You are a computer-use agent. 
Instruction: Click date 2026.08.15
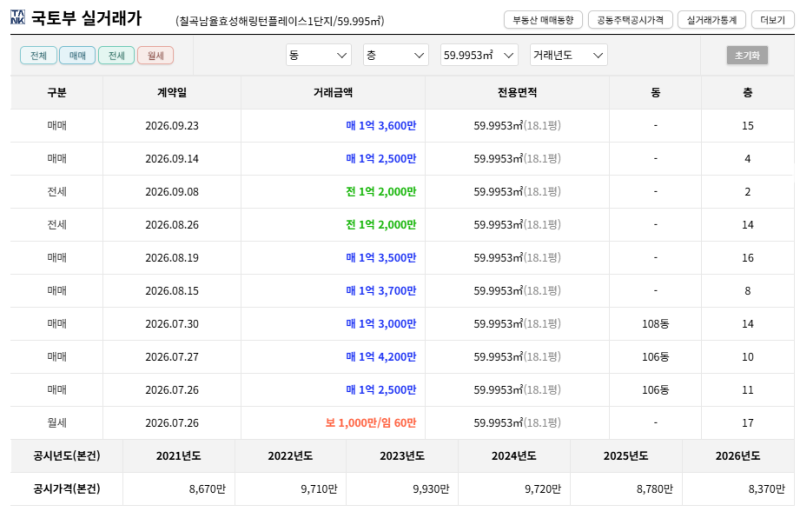[x=172, y=291]
